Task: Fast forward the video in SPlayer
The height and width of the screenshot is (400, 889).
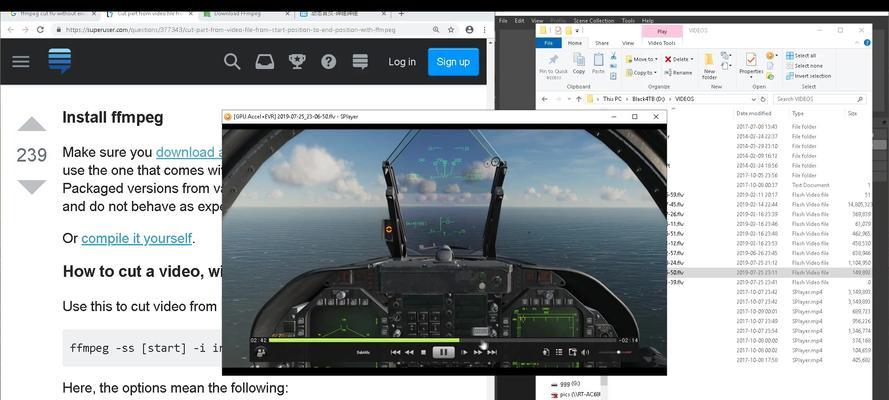Action: point(478,352)
